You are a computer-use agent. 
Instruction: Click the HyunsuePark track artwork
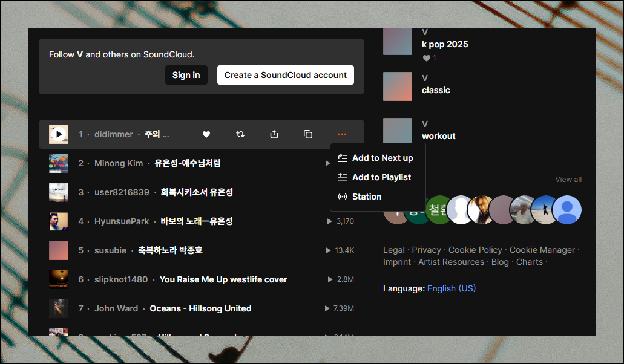59,221
